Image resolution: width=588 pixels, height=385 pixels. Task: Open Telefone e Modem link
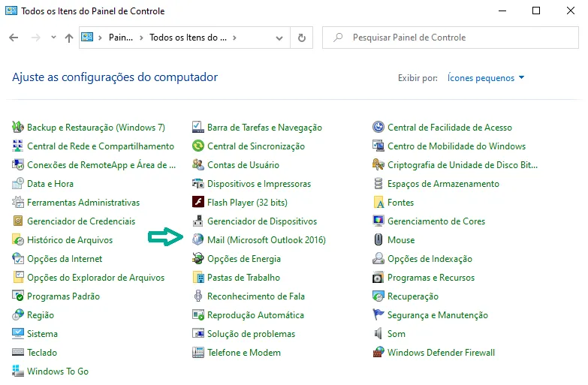[244, 353]
